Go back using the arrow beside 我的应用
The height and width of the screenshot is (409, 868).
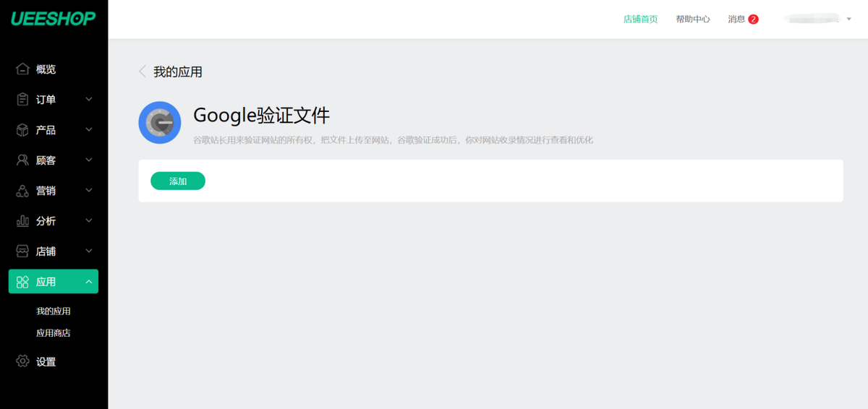click(x=142, y=72)
